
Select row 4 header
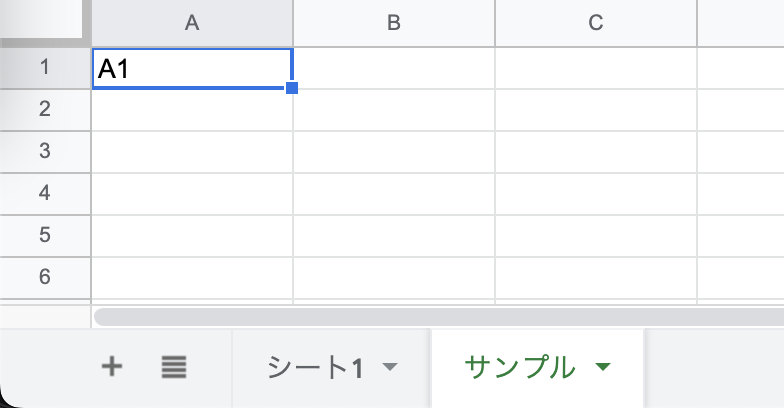[44, 193]
